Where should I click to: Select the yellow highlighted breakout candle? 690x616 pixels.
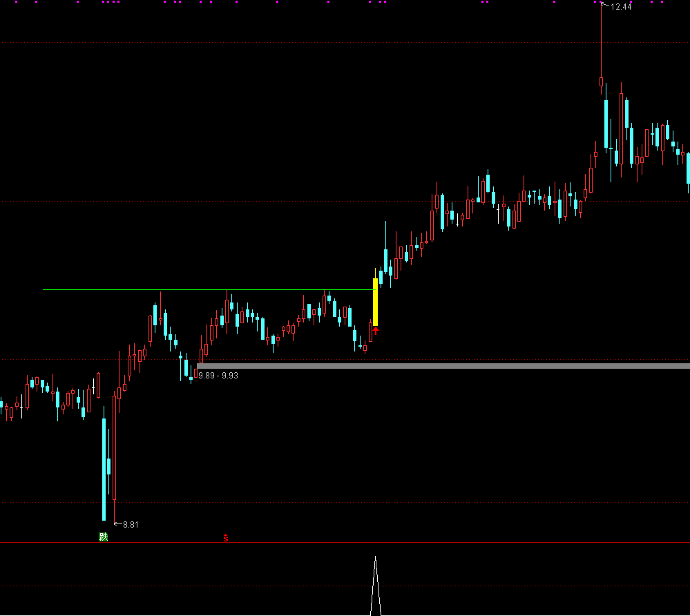(375, 302)
